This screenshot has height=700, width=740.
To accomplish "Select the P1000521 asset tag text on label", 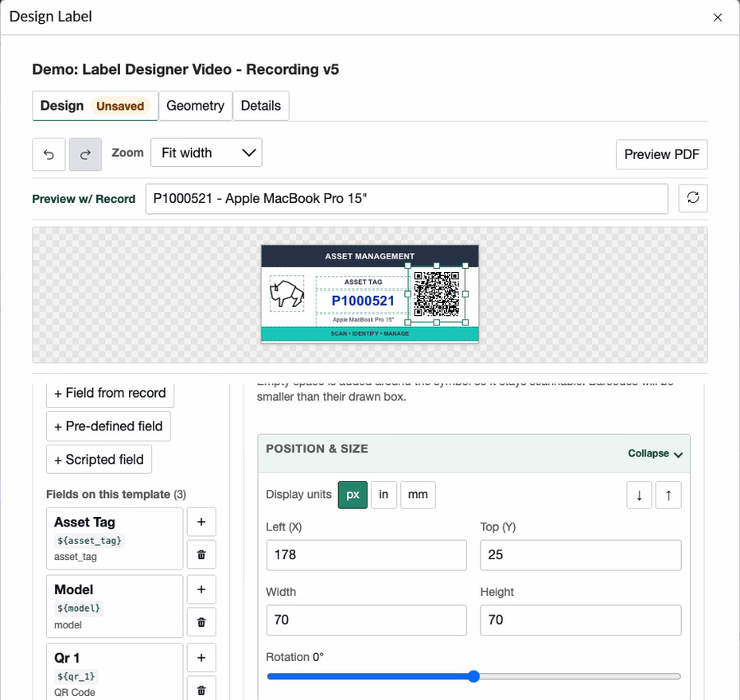I will point(363,301).
